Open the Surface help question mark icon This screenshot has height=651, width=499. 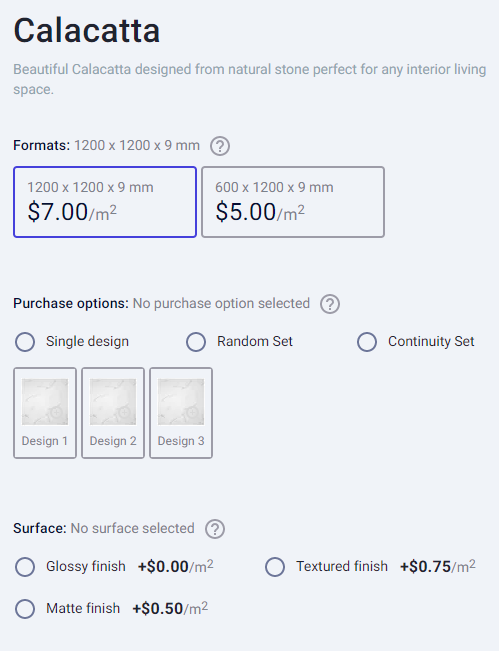(215, 529)
